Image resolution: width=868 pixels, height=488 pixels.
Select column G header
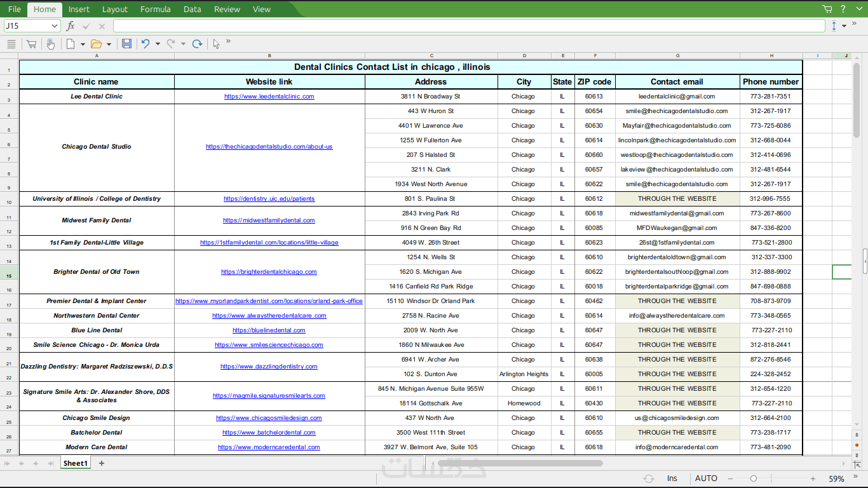pos(677,55)
